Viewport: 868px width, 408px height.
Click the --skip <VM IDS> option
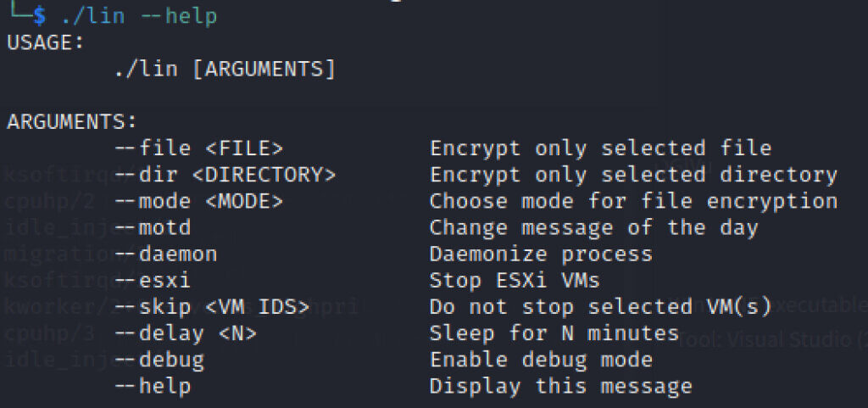(x=211, y=307)
